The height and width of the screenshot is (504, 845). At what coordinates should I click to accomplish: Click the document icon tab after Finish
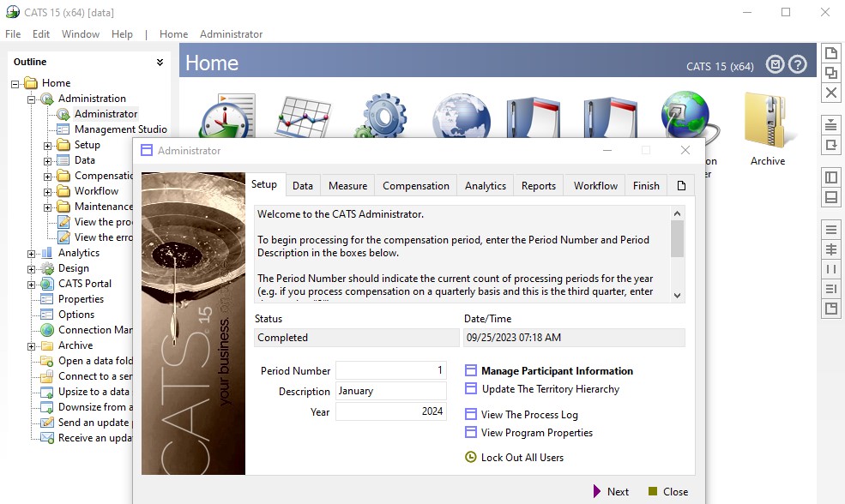[681, 186]
